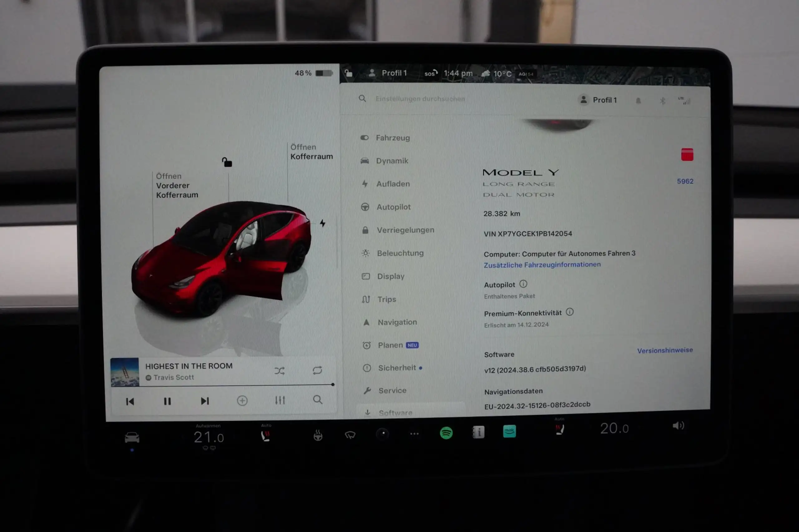Open Fahrzeug settings section

[393, 137]
